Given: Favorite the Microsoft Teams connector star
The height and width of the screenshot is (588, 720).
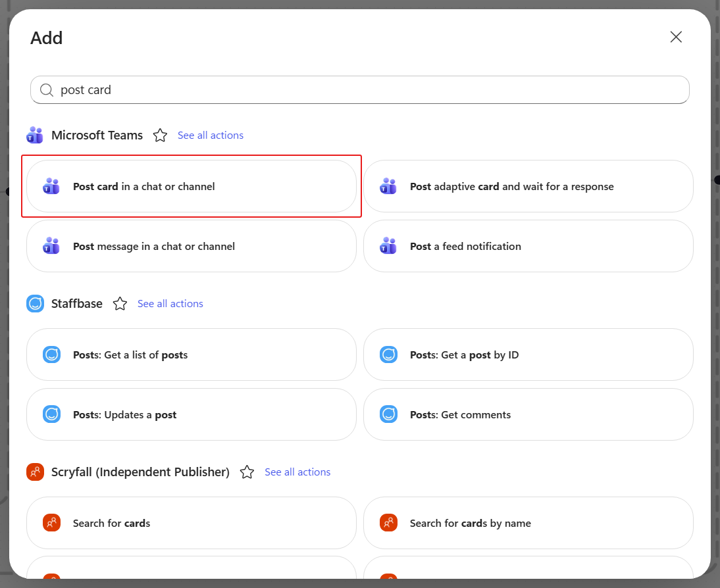Looking at the screenshot, I should [160, 135].
